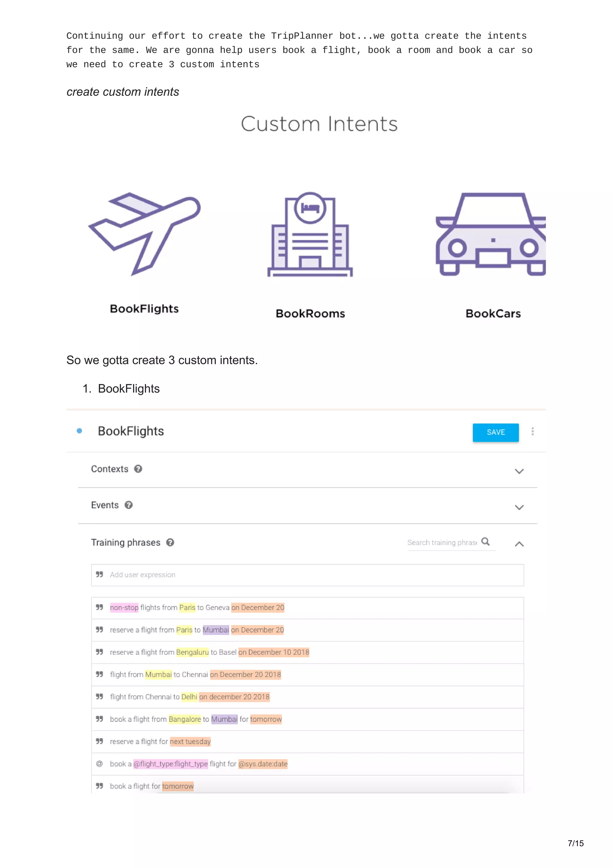Select yellow 'Bengaluru' annotation
The width and height of the screenshot is (613, 868).
[x=192, y=652]
